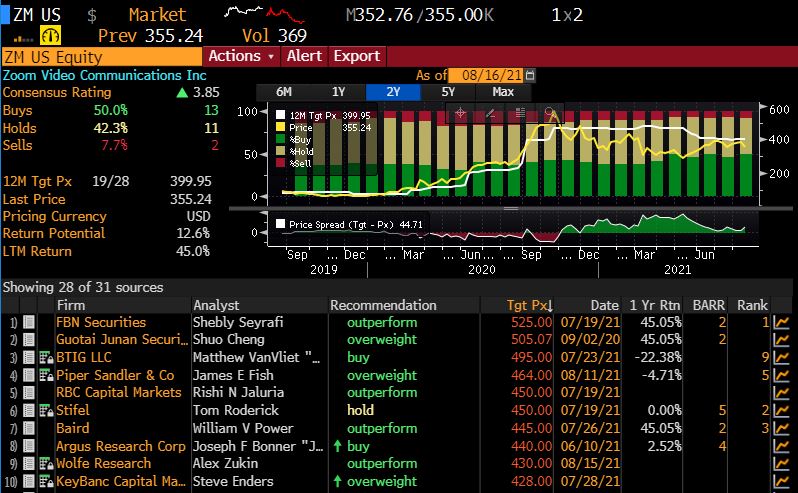
Task: Open the report document icon for FBN Securities
Action: pyautogui.click(x=29, y=322)
